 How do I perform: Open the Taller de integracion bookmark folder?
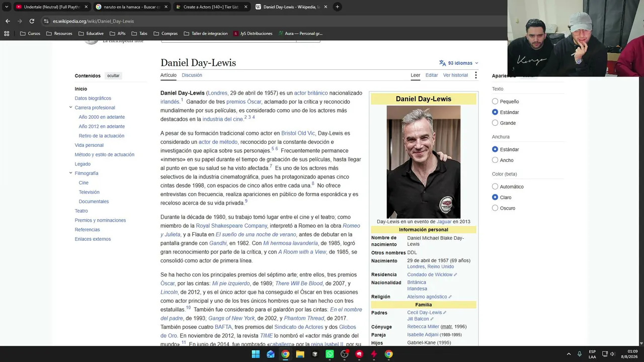click(205, 34)
